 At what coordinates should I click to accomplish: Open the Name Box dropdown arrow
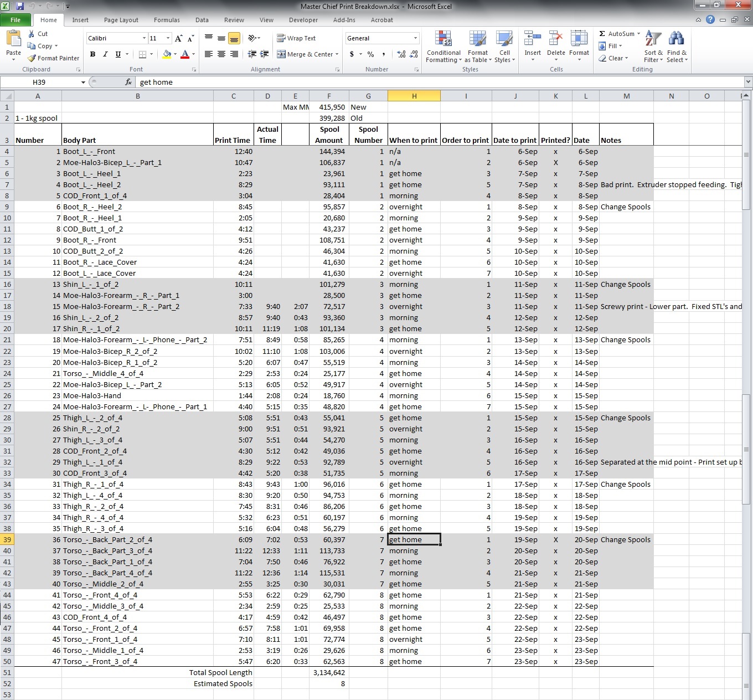[83, 82]
